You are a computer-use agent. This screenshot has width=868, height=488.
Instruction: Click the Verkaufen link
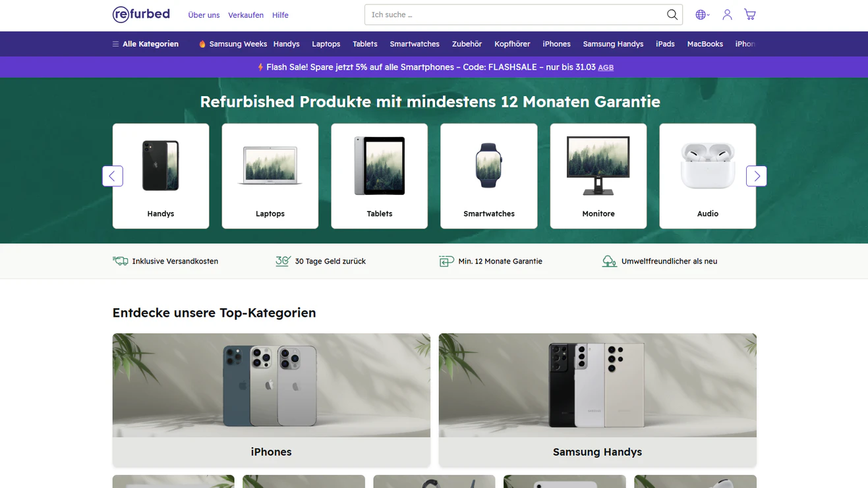click(246, 15)
